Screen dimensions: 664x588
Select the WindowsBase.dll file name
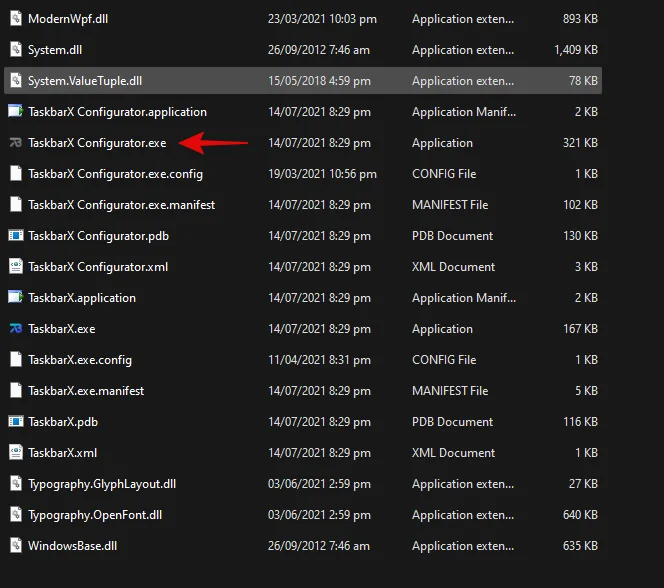(72, 546)
